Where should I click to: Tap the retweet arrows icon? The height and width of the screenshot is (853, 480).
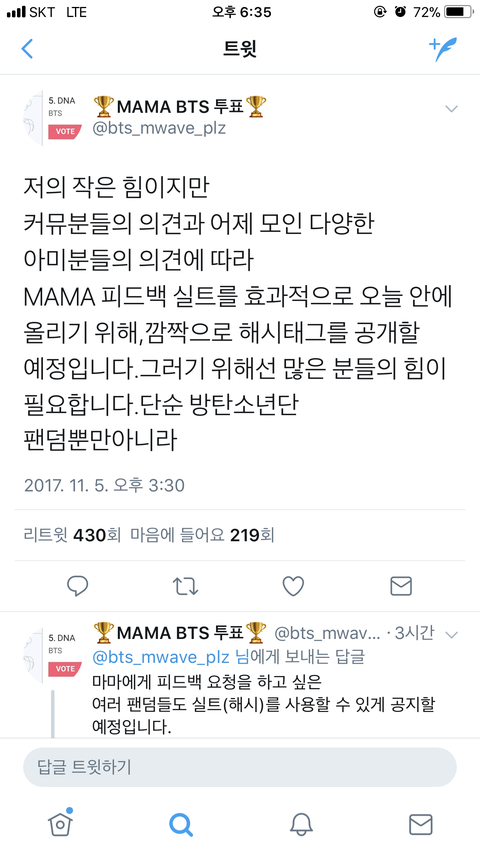click(x=185, y=586)
